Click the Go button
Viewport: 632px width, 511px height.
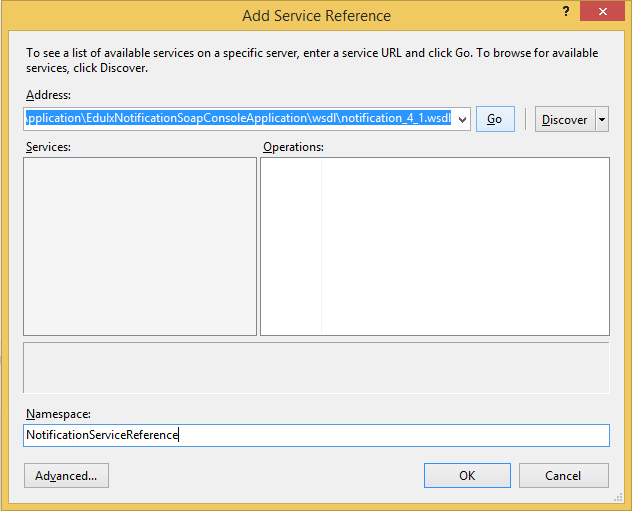(494, 119)
